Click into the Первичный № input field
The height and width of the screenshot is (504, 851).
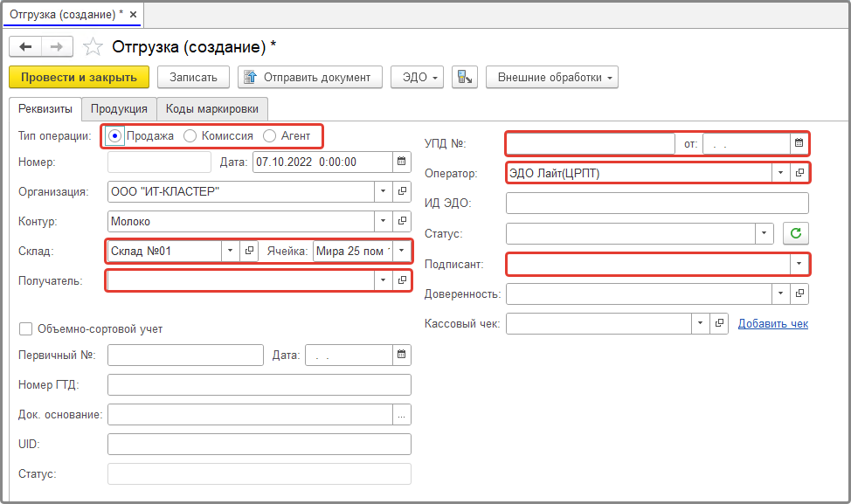click(185, 355)
